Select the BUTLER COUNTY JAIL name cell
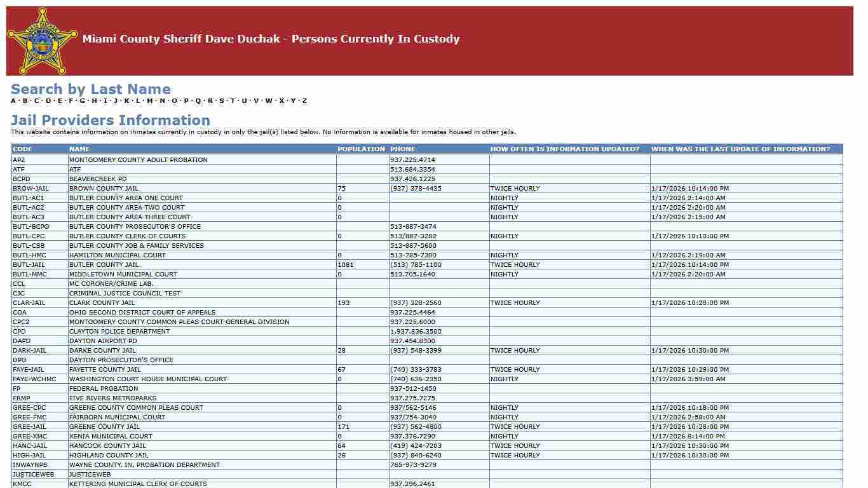This screenshot has height=488, width=868. pyautogui.click(x=104, y=265)
